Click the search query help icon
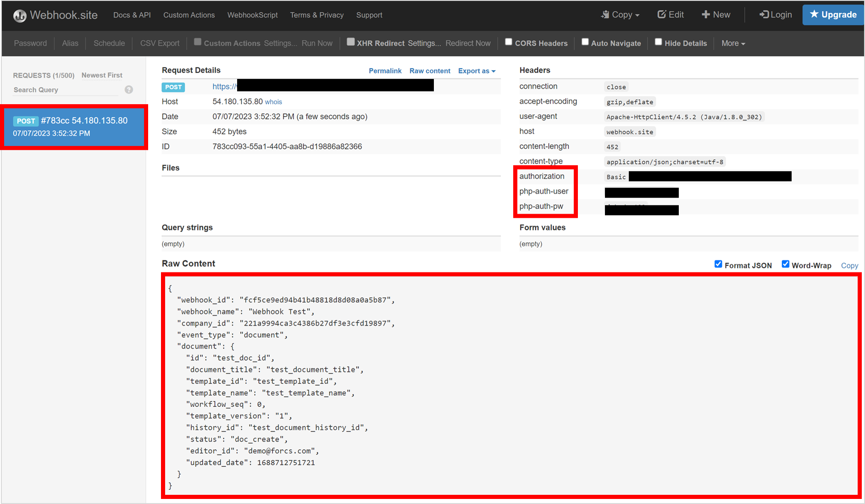 click(129, 90)
